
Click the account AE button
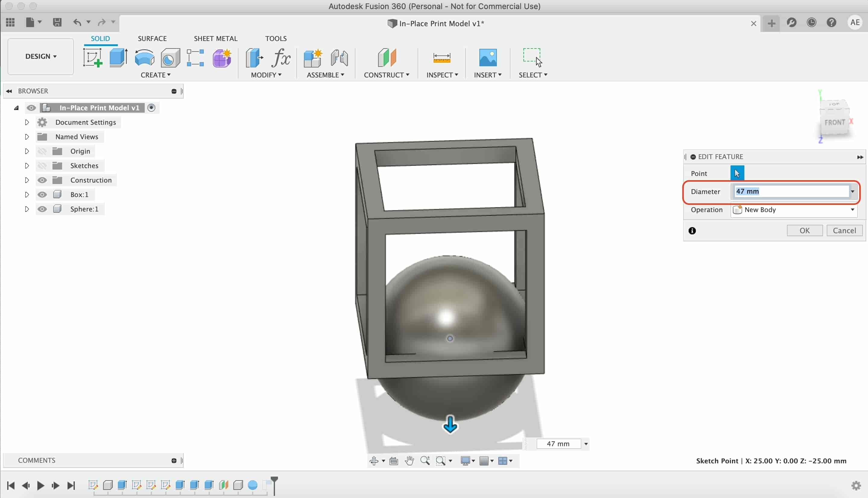(855, 23)
